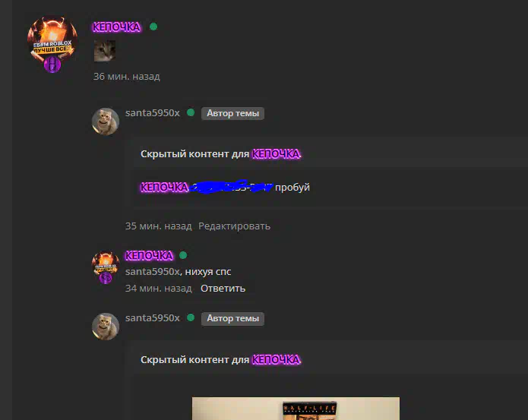
Task: Click green status dot next to last santa5950x
Action: coord(191,317)
